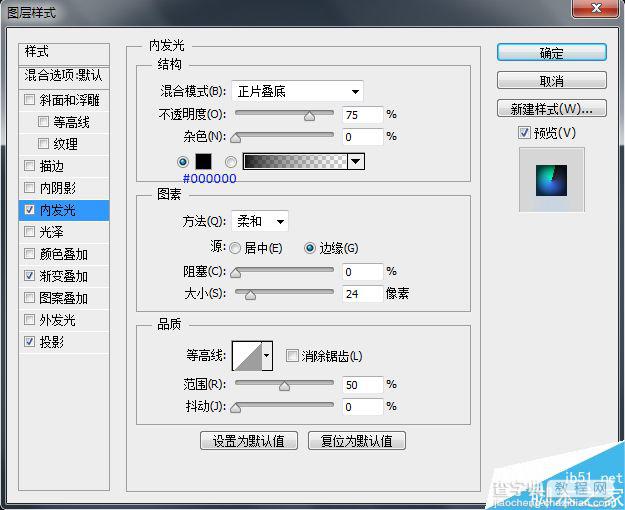Screen dimensions: 625x510
Task: Enable the 内阴影 style checkbox
Action: [29, 187]
